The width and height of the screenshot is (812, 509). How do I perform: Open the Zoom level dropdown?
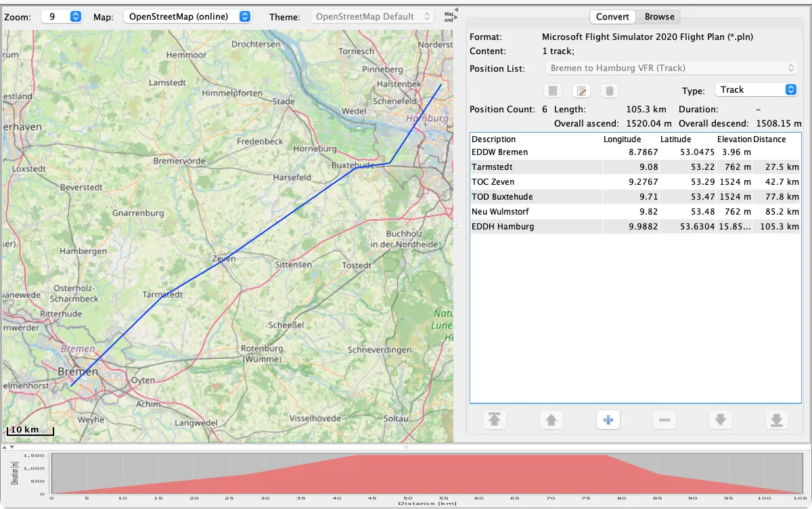[x=62, y=16]
